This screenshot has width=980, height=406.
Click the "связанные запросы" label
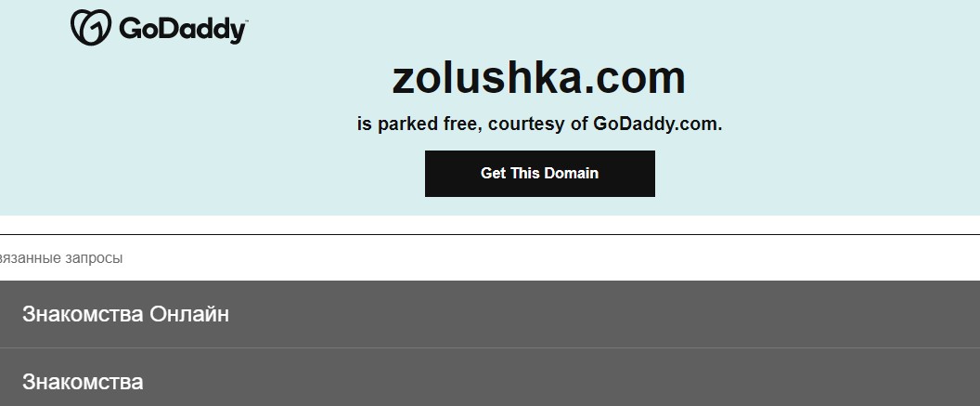tap(61, 257)
